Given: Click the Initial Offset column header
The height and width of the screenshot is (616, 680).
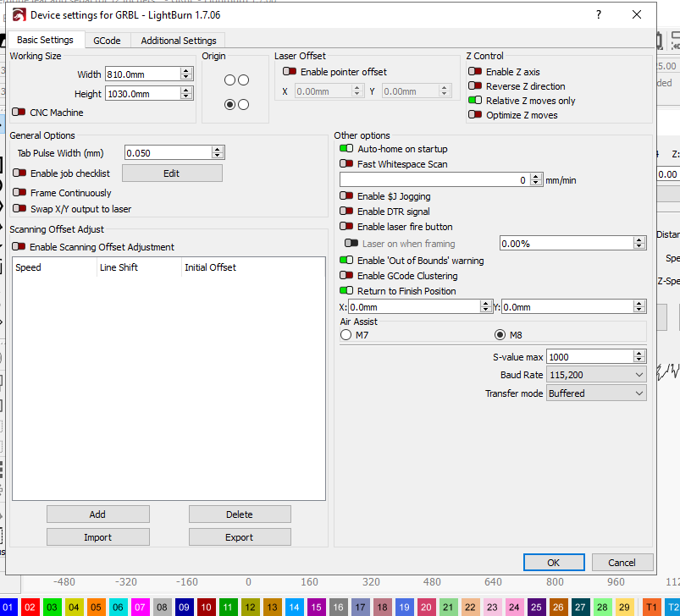Looking at the screenshot, I should click(x=254, y=267).
